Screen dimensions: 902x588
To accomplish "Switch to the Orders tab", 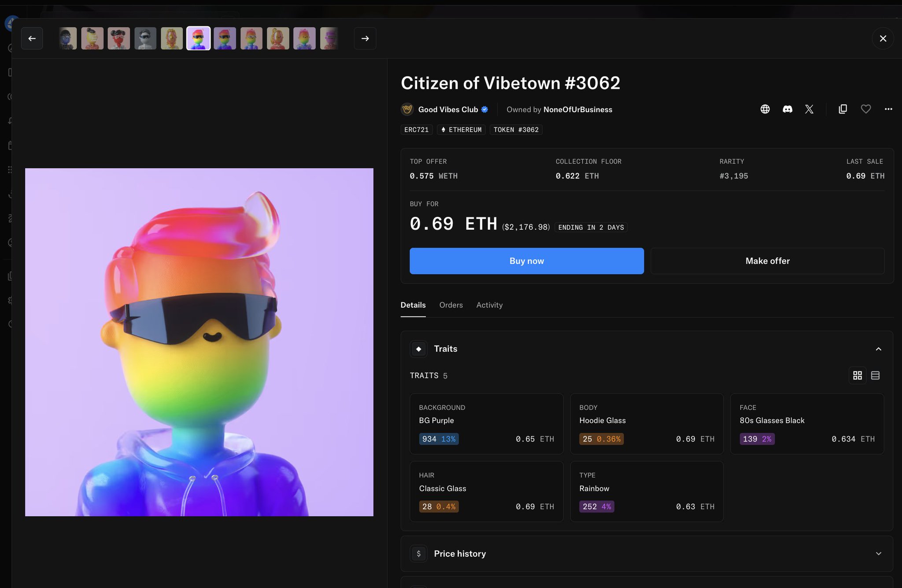I will 451,305.
